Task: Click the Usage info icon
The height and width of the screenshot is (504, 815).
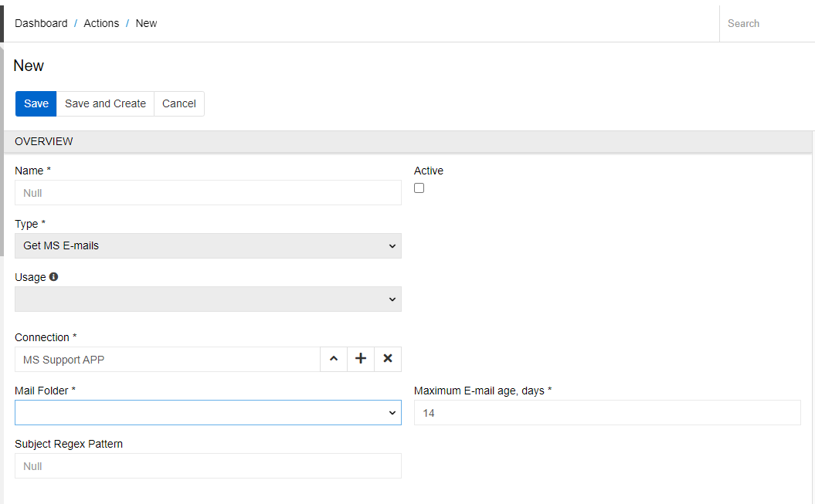Action: pos(54,277)
